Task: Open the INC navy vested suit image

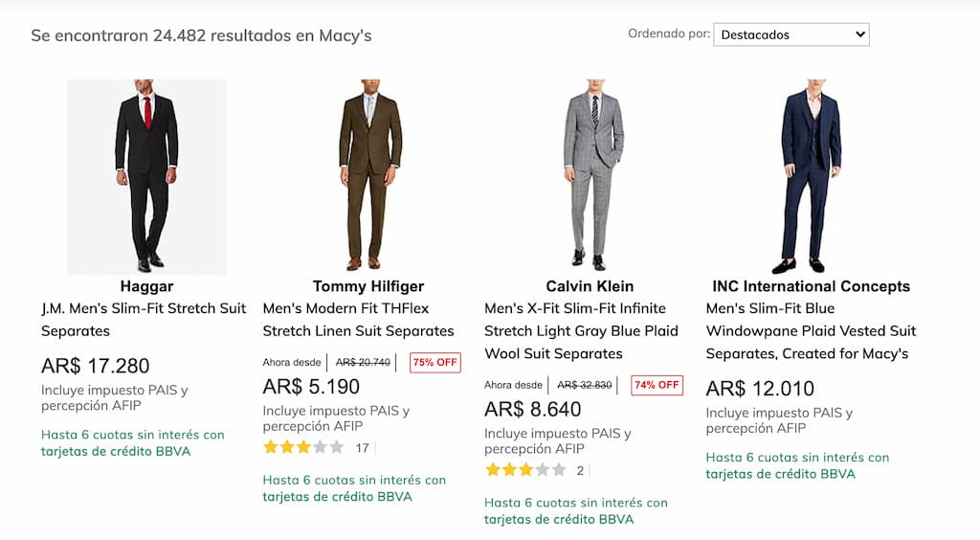Action: pos(812,177)
